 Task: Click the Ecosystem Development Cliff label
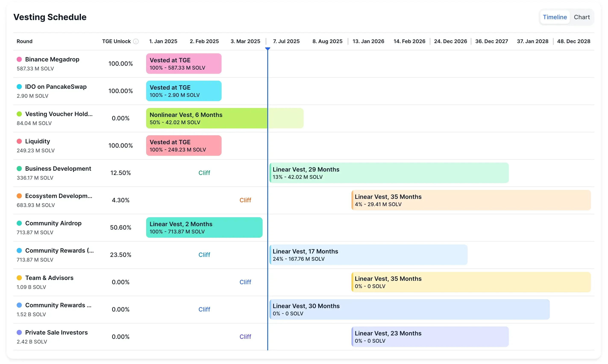coord(245,200)
